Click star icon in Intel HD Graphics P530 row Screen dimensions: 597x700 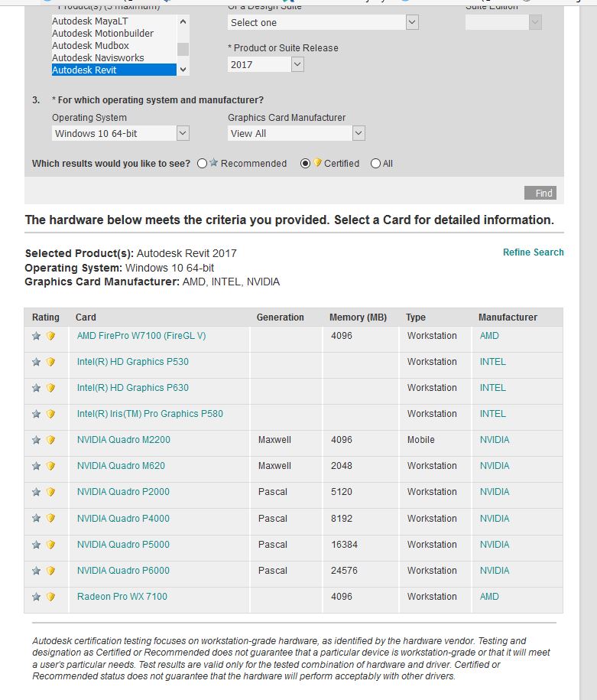tap(36, 362)
